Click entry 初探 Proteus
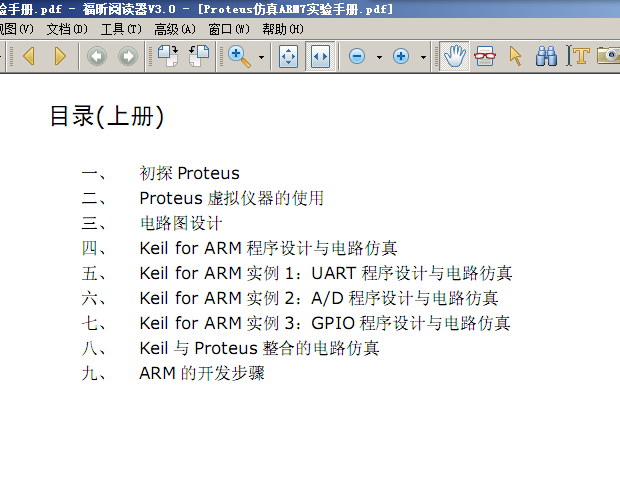Screen dimensions: 620x485 189,173
